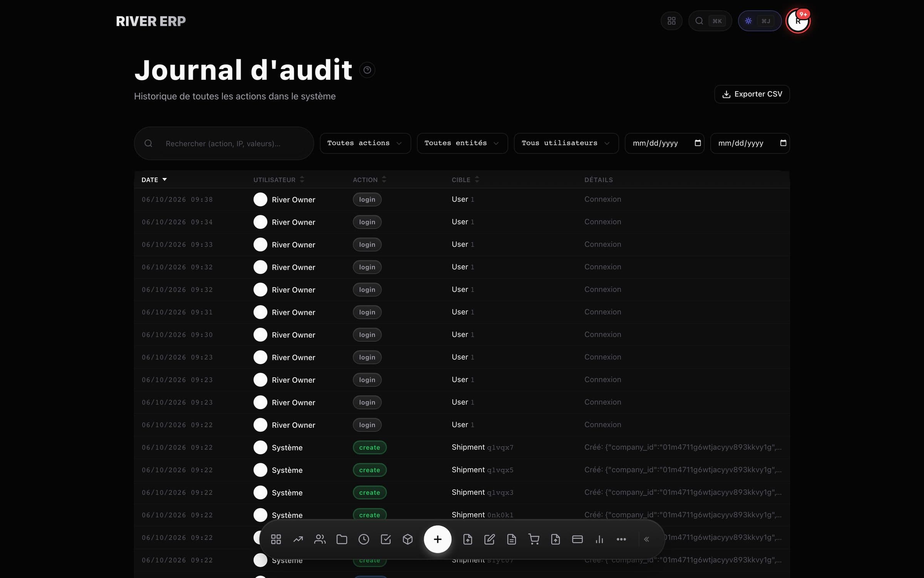Screen dimensions: 924x578
Task: Open the shopping cart icon in dock
Action: pos(534,539)
